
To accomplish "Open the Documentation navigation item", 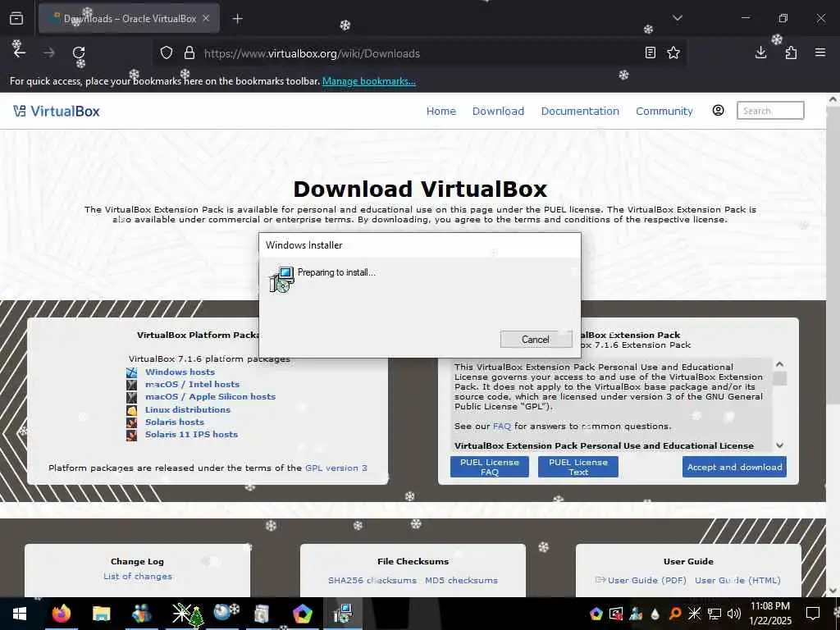I will 580,111.
